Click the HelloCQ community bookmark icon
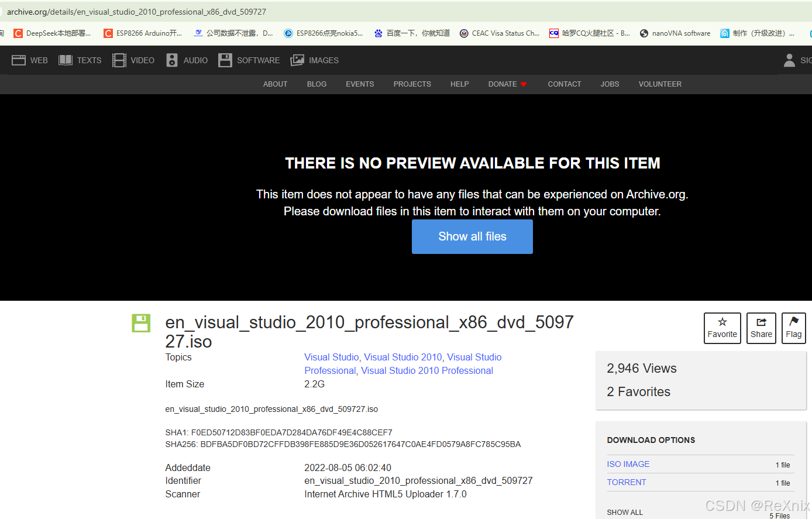Screen dimensions: 812x519 point(553,33)
